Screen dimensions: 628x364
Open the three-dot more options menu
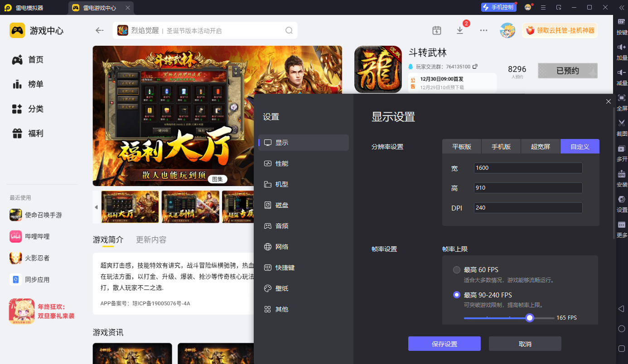pos(483,30)
